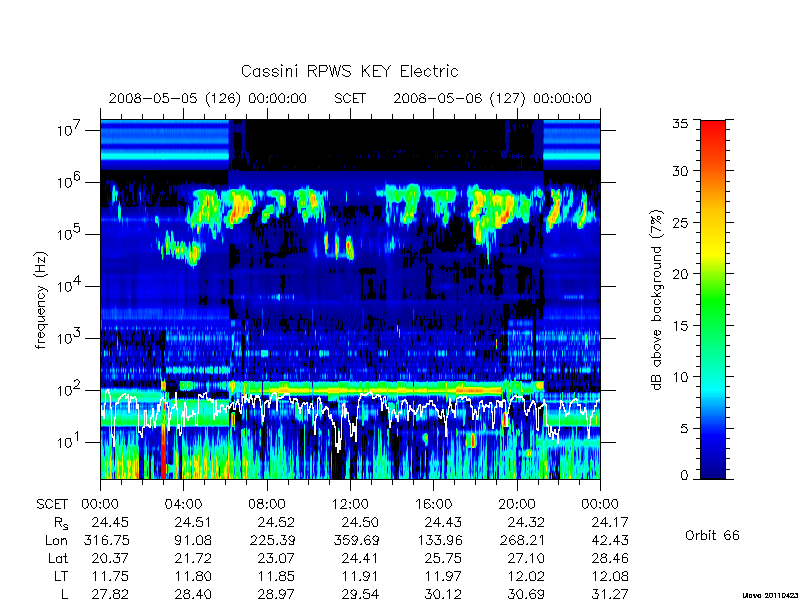800x600 pixels.
Task: Click the color bar gradient scale
Action: [713, 299]
